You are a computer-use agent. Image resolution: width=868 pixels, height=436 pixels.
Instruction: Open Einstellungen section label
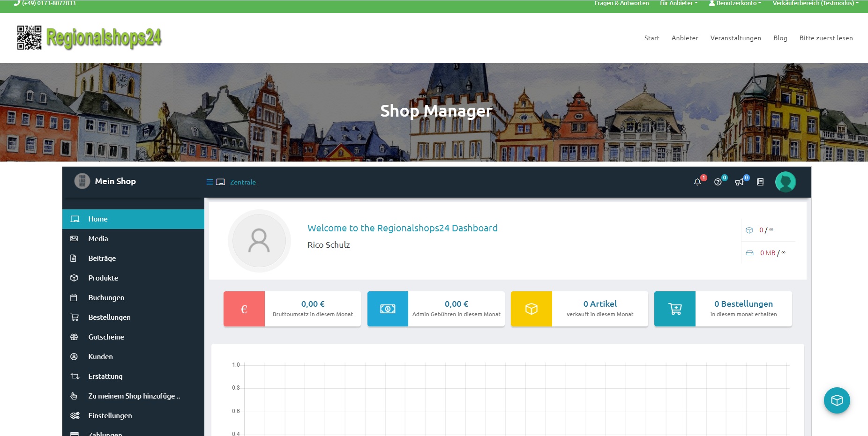point(110,415)
